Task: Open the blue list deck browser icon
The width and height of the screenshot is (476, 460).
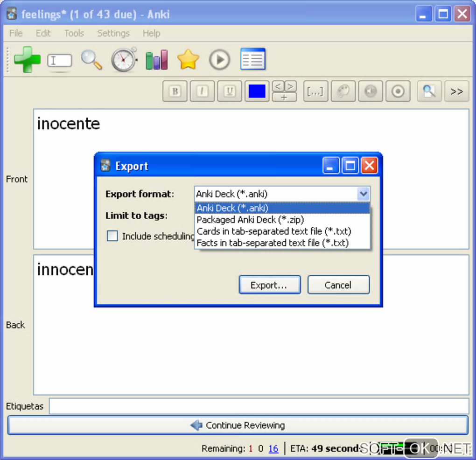Action: pos(253,59)
